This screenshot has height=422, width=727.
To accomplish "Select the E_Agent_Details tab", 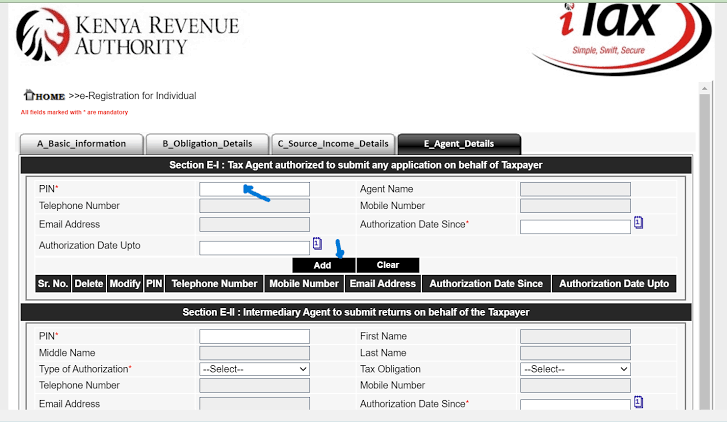I will click(x=459, y=144).
